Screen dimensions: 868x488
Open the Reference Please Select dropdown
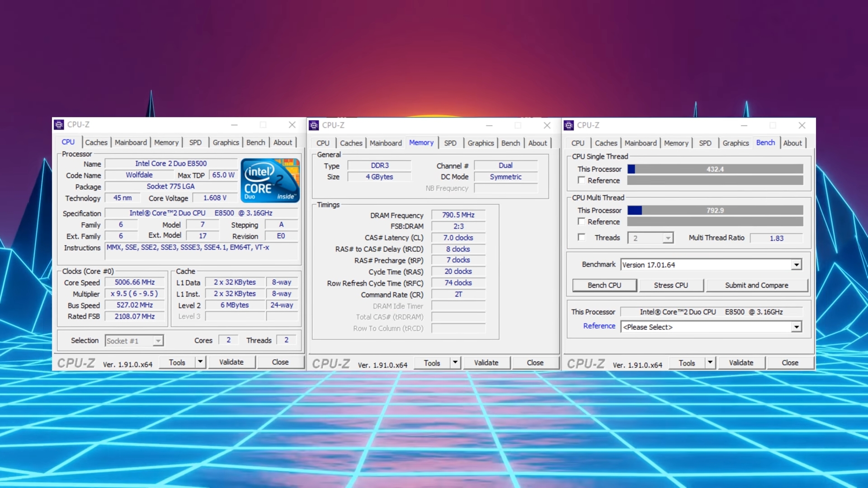coord(796,327)
